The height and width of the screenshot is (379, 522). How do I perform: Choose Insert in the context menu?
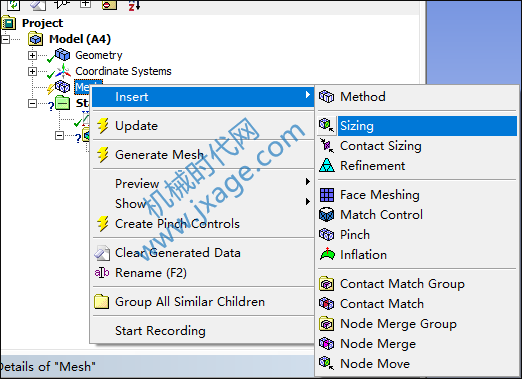point(203,97)
